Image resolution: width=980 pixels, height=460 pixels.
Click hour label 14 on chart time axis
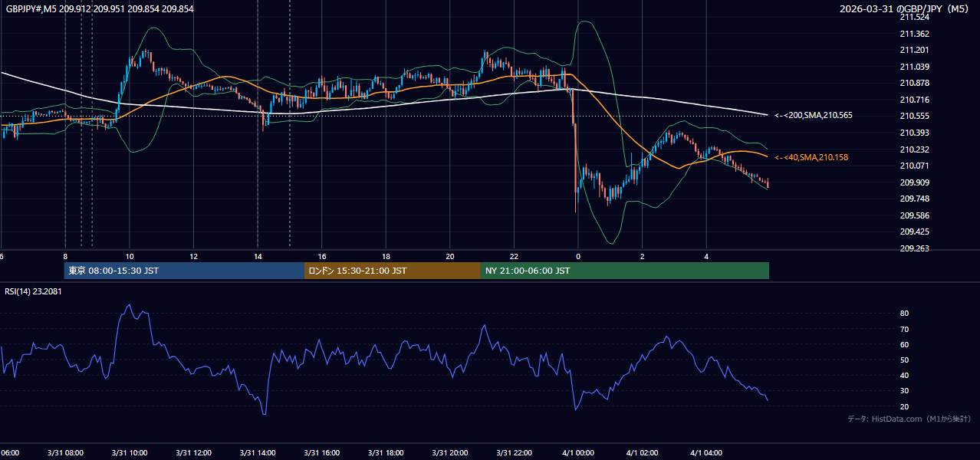click(258, 257)
